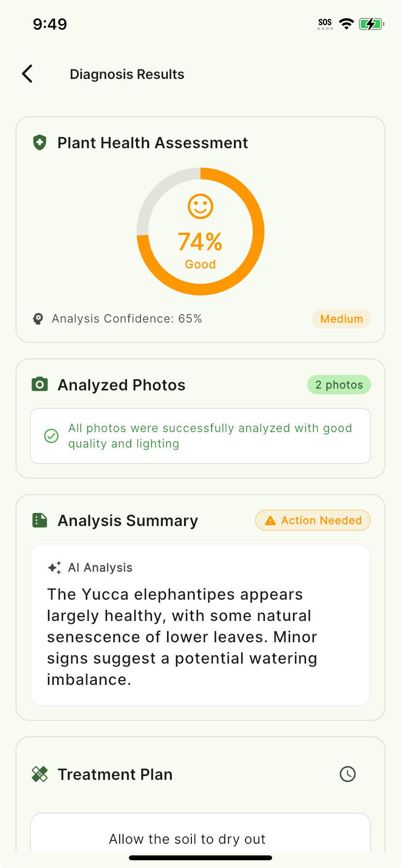Viewport: 401px width, 868px height.
Task: Click the warning triangle in Action Needed badge
Action: 270,520
